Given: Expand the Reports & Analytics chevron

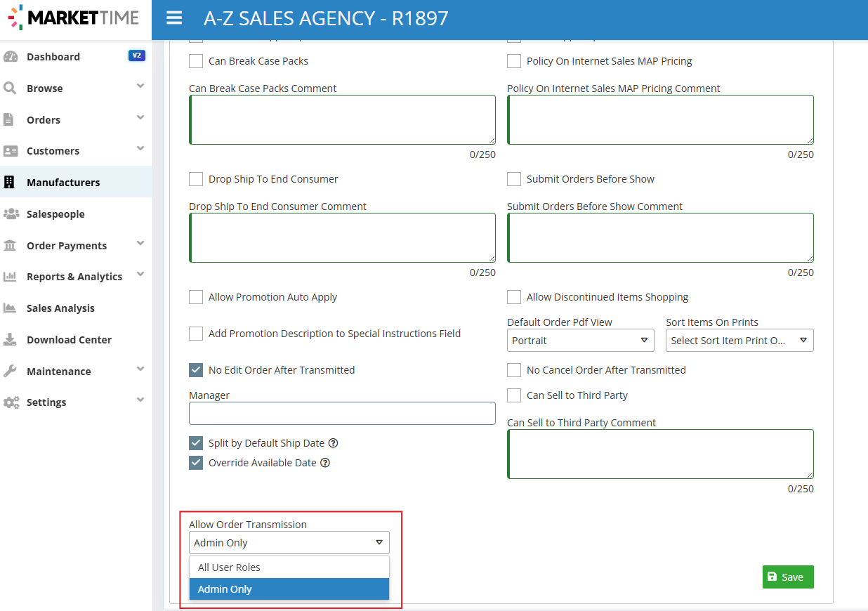Looking at the screenshot, I should [x=140, y=275].
